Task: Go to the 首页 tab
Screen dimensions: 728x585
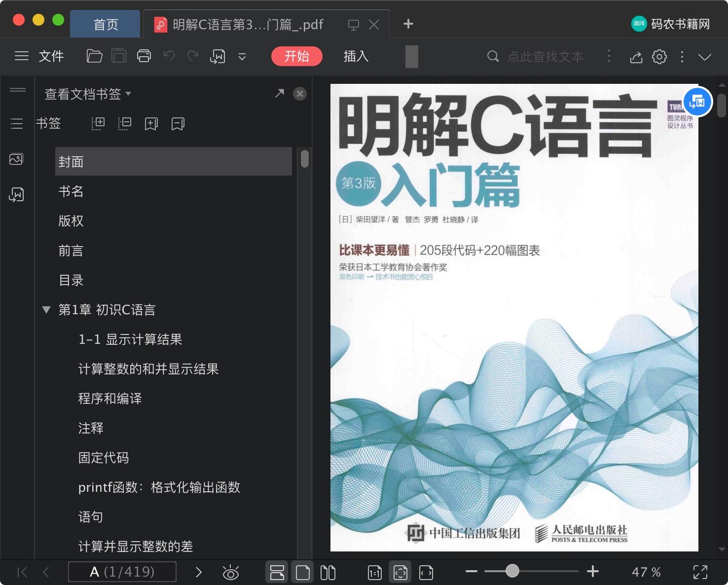Action: 105,24
